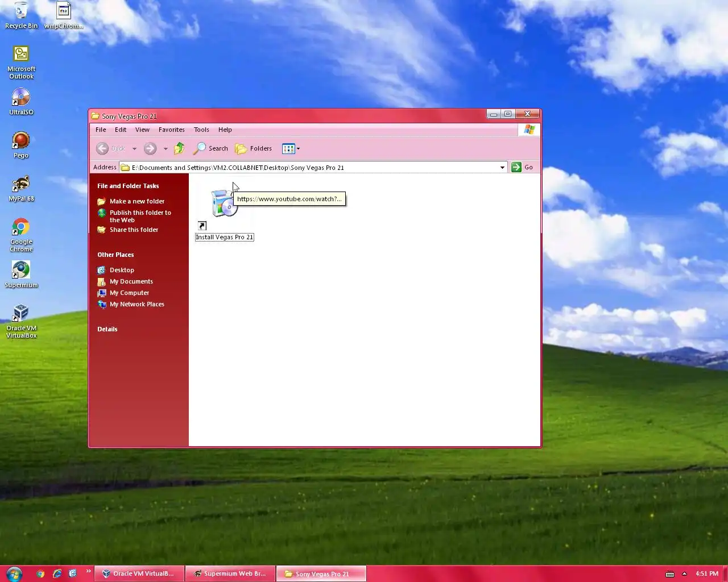Click the Back navigation button

111,148
